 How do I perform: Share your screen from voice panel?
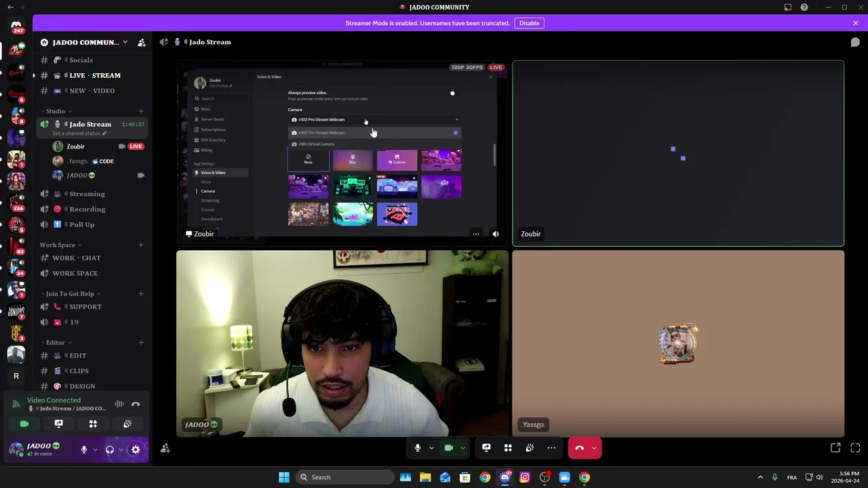point(58,424)
